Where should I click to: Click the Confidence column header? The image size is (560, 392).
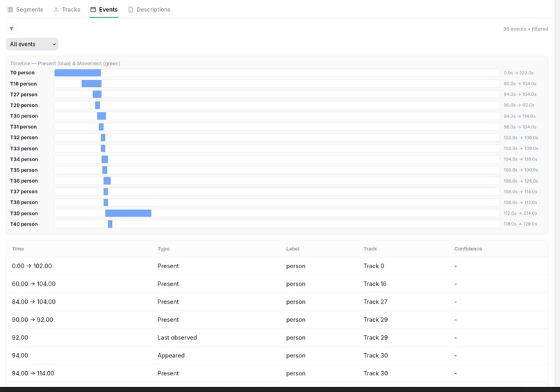point(468,249)
